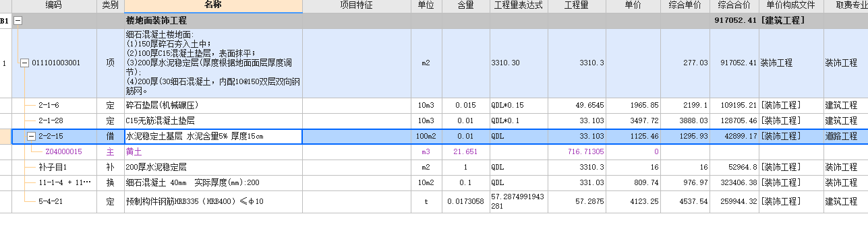
Task: Click the 主 category cell
Action: 111,152
